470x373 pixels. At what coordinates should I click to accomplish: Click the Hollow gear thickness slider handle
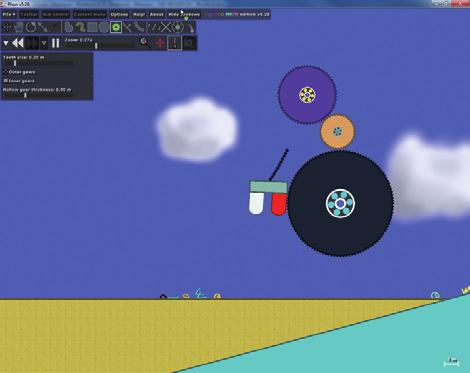pos(25,95)
